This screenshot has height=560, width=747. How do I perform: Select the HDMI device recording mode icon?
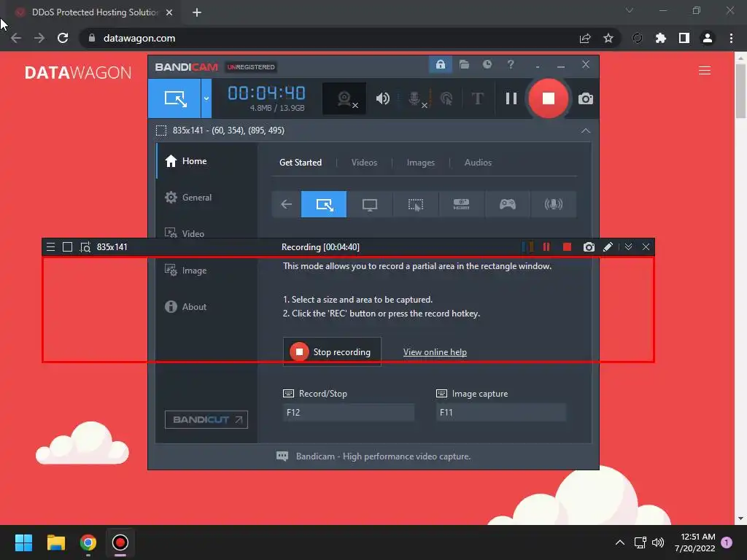(461, 204)
